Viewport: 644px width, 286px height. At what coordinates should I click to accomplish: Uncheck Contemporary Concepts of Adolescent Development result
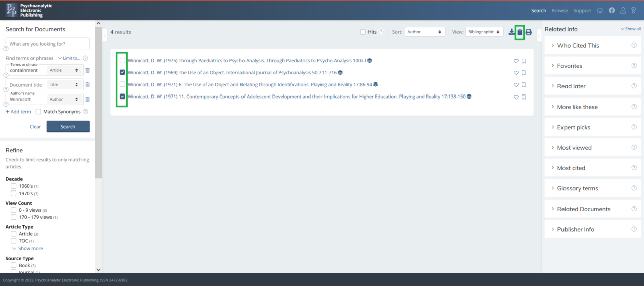pyautogui.click(x=122, y=97)
